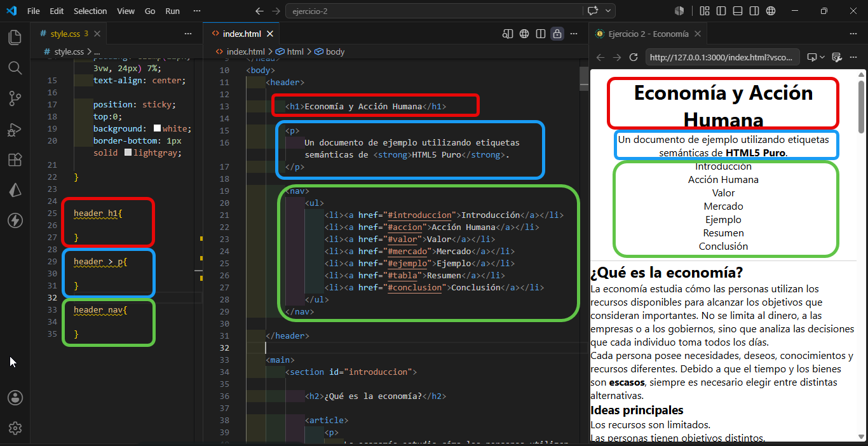Open the chat icon in title bar

pos(593,11)
